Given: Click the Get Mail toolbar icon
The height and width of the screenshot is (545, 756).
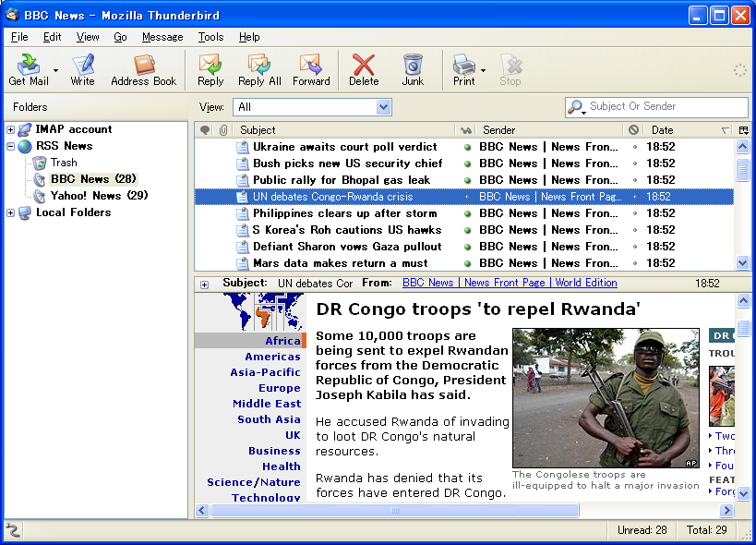Looking at the screenshot, I should click(x=29, y=69).
